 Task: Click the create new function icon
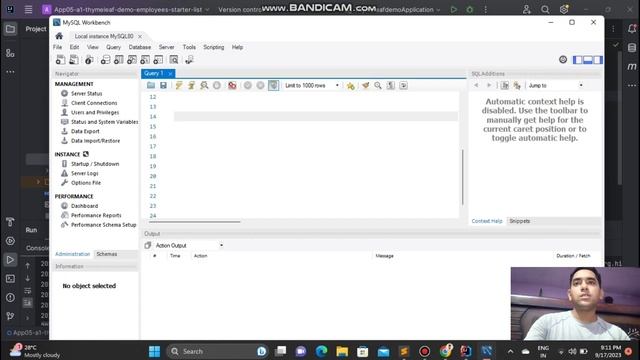pyautogui.click(x=158, y=60)
